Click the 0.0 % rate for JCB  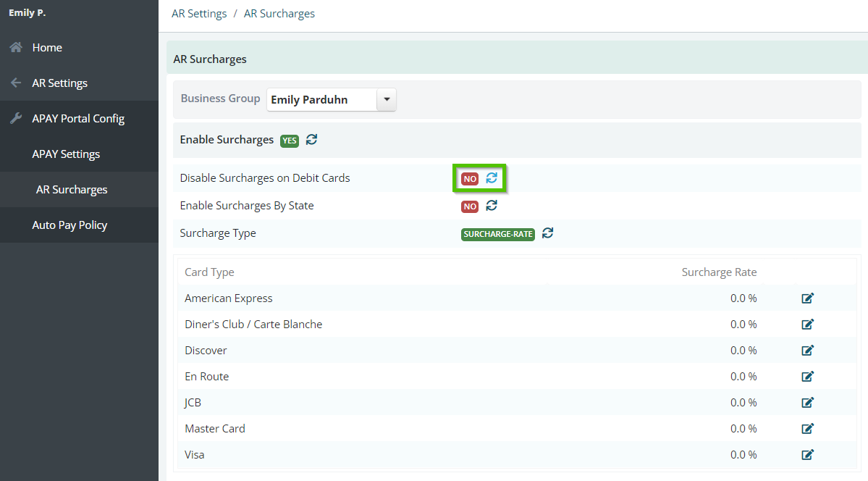[743, 402]
